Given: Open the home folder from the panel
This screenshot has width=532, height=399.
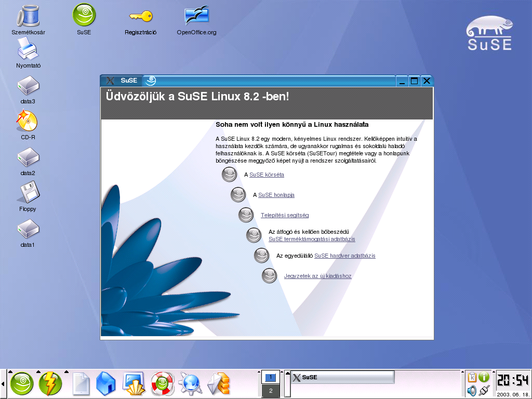Looking at the screenshot, I should [x=105, y=384].
